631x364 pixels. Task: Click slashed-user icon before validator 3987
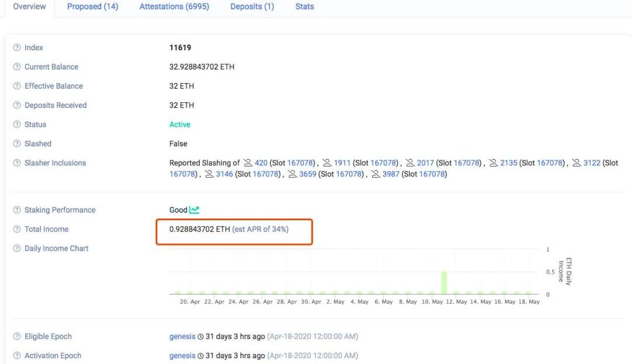[376, 174]
